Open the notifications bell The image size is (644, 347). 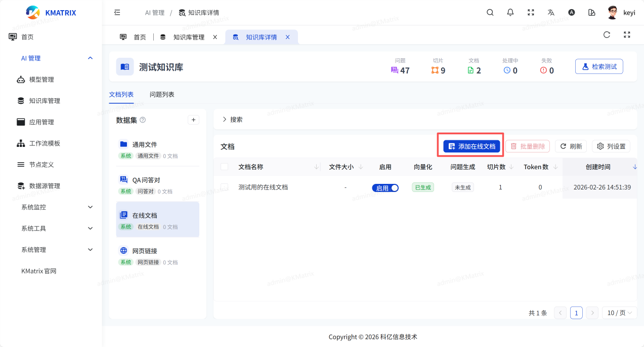pyautogui.click(x=510, y=13)
